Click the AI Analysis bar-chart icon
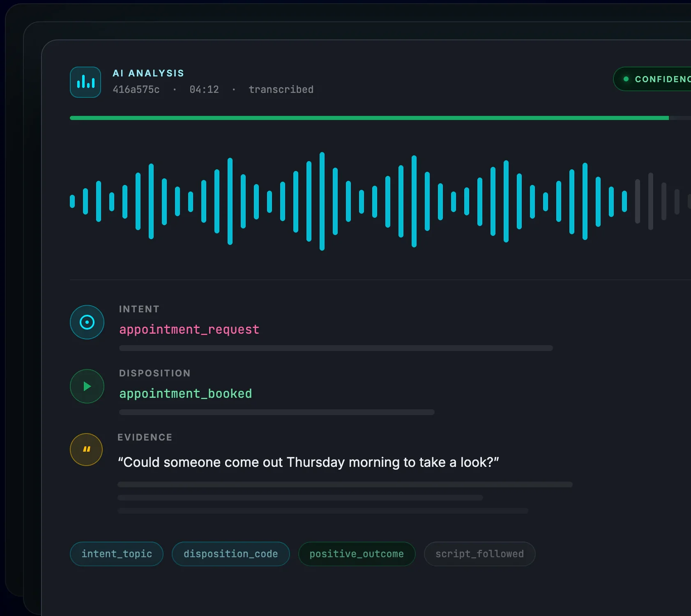Screen dimensions: 691x616 (x=85, y=82)
